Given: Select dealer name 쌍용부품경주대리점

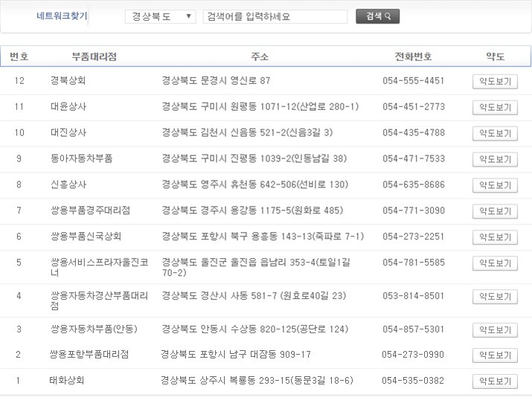Looking at the screenshot, I should click(x=90, y=210).
